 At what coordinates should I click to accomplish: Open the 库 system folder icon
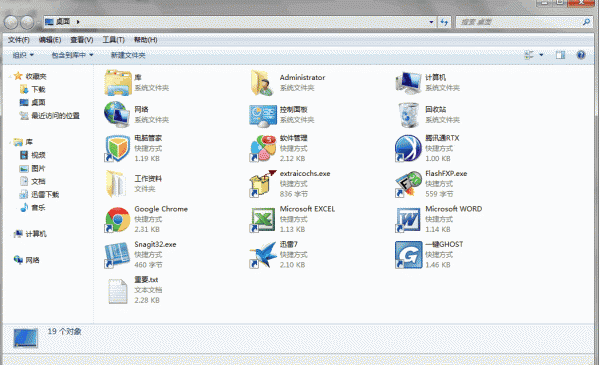click(x=118, y=82)
